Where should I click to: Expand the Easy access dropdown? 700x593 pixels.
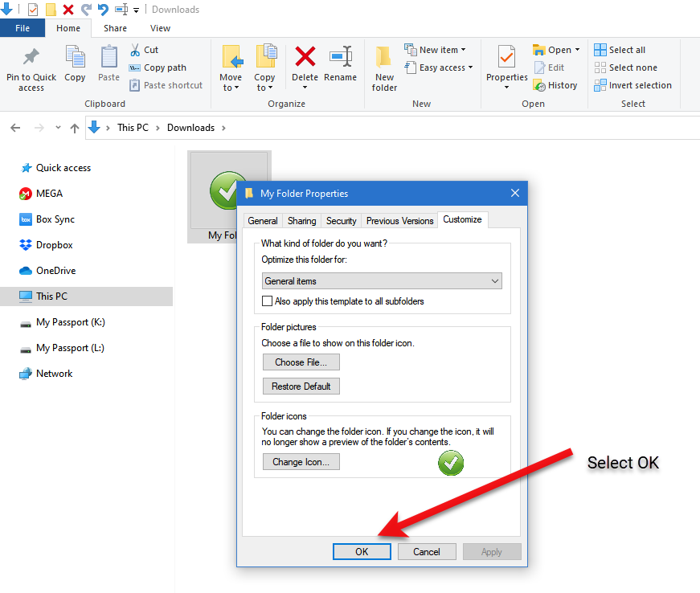pos(439,67)
